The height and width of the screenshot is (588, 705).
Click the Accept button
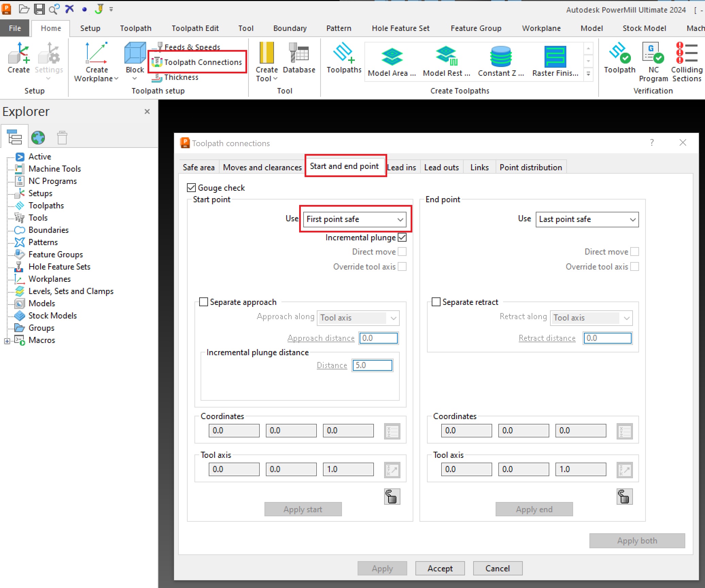click(x=440, y=568)
